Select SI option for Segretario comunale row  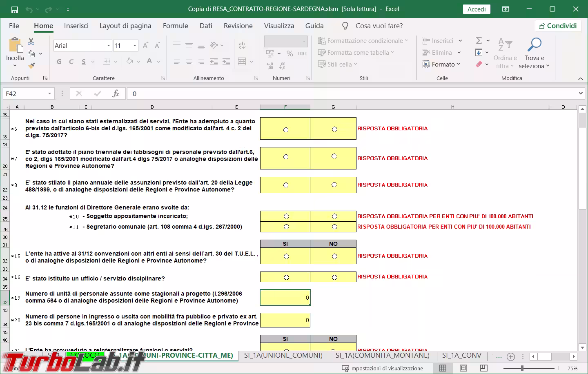[x=286, y=227]
